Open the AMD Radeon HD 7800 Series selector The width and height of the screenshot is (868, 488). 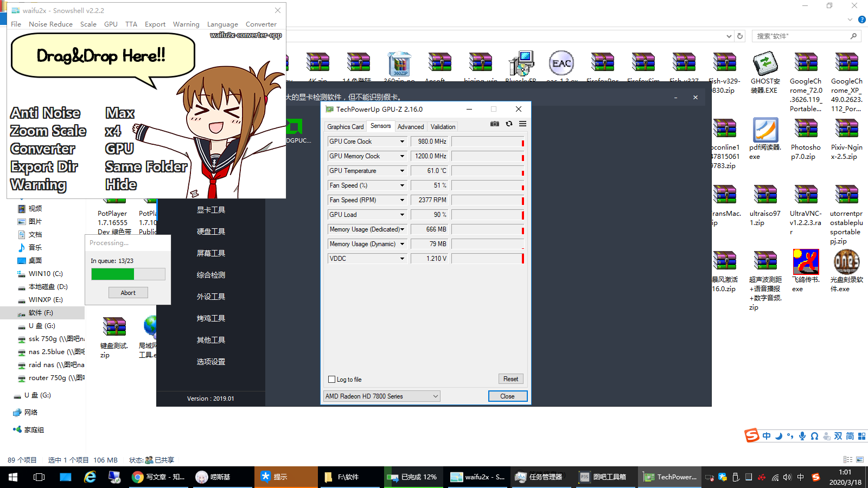pos(381,396)
